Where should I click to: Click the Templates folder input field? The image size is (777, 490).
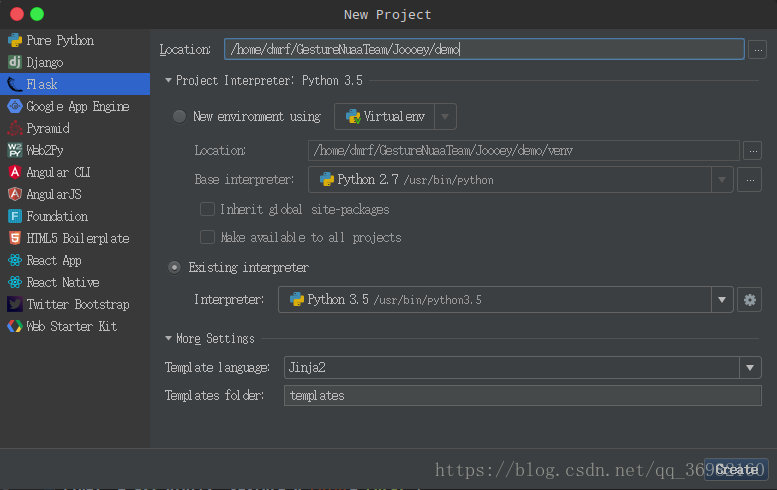pyautogui.click(x=523, y=395)
